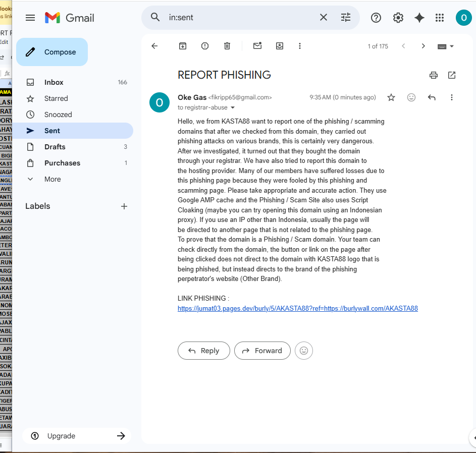Click the sender name Oke Gas
The width and height of the screenshot is (476, 453).
click(x=192, y=97)
